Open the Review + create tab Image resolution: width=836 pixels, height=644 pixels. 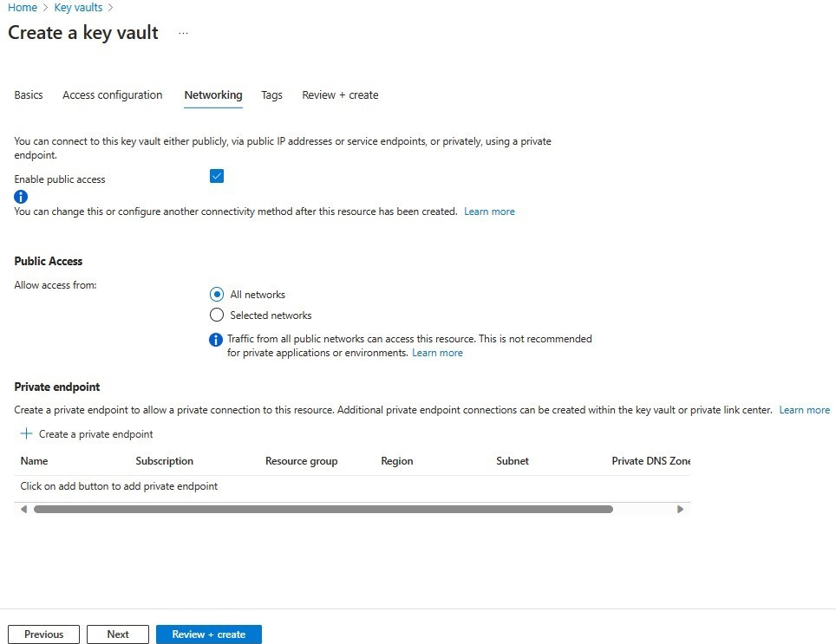tap(340, 95)
